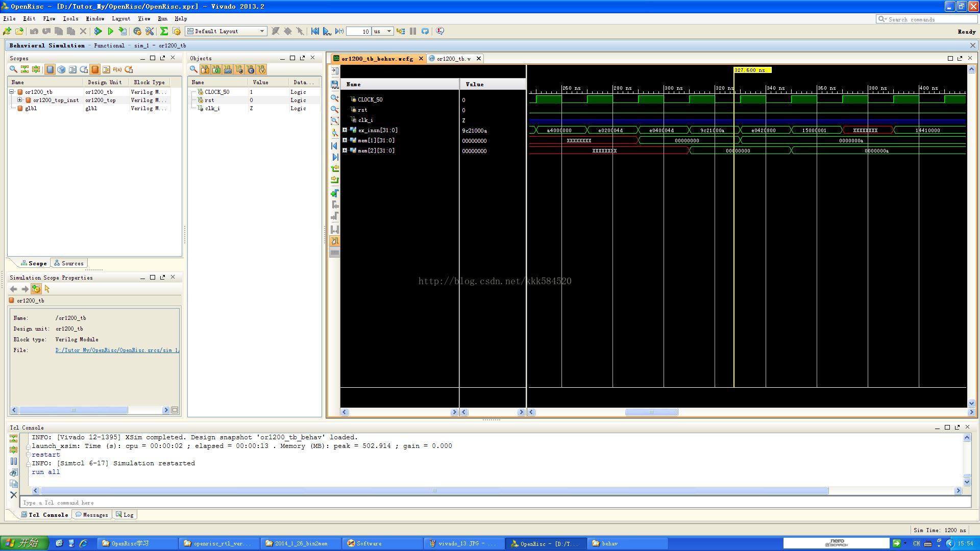This screenshot has height=551, width=980.
Task: Click the New Project toolbar icon
Action: pos(7,31)
